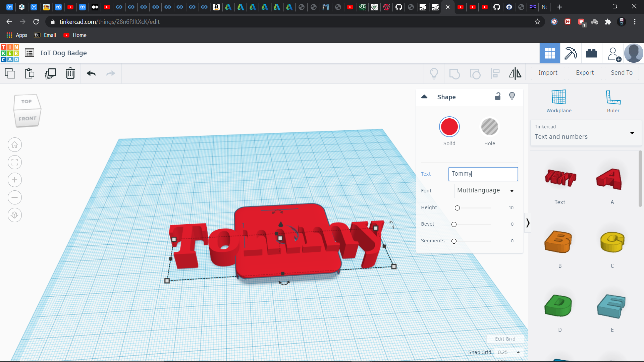Click the delete selected object icon
The height and width of the screenshot is (362, 644).
(x=70, y=73)
